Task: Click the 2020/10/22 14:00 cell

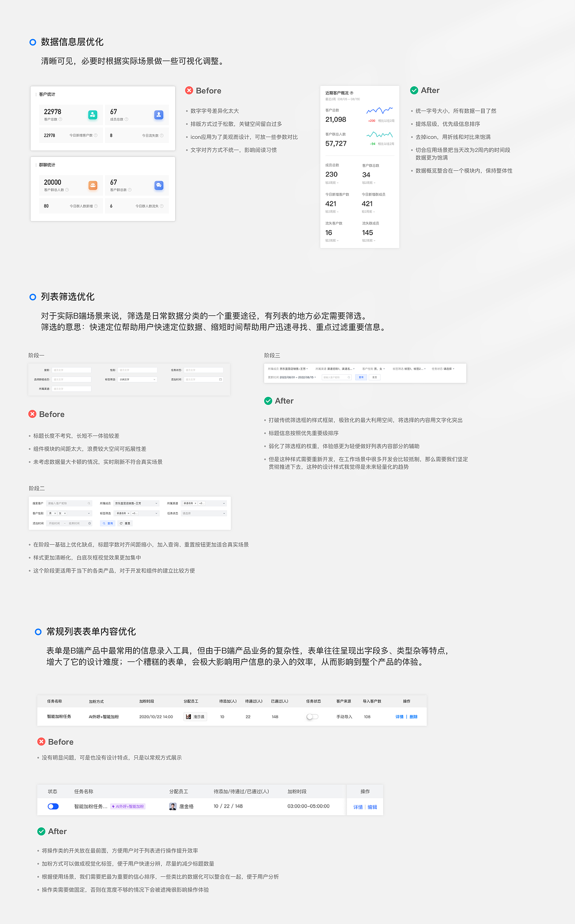Action: [156, 717]
